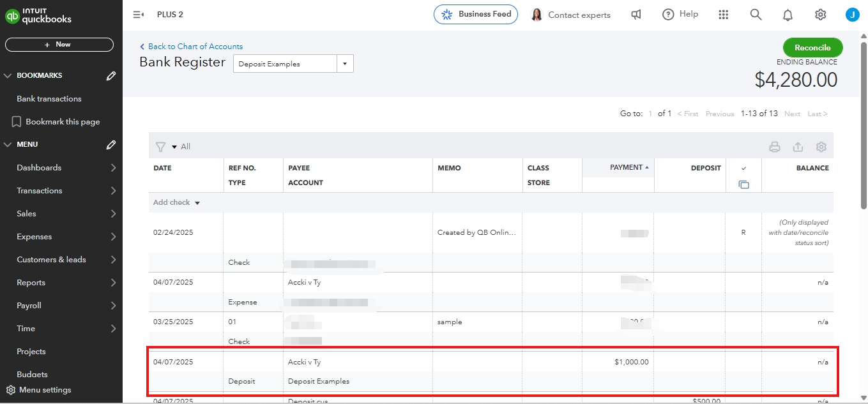
Task: Click the BALANCE column header
Action: pyautogui.click(x=812, y=168)
